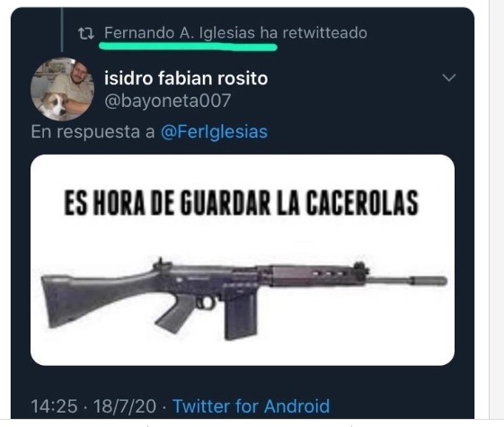Select the display name isidro fabian rosito
Viewport: 504px width, 427px height.
(x=186, y=78)
